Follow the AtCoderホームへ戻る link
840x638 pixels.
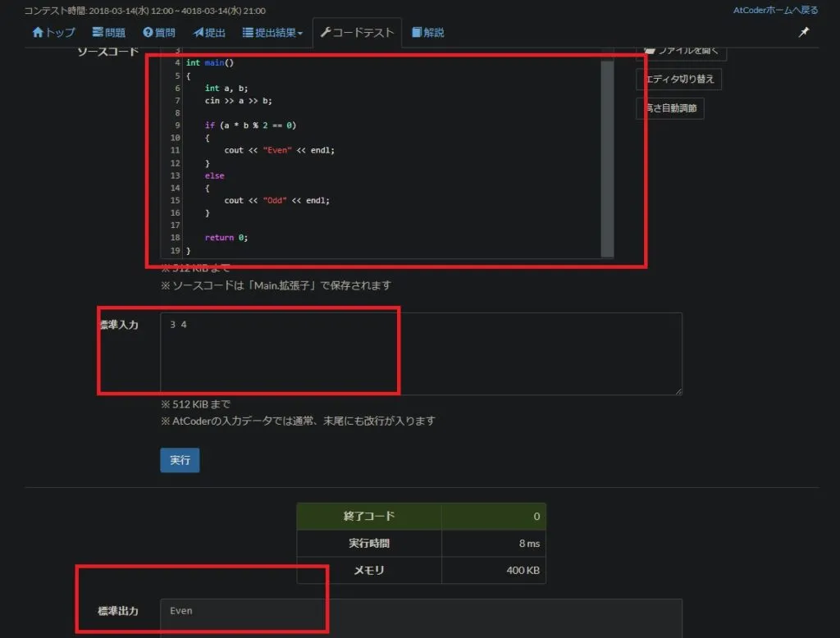click(x=775, y=10)
